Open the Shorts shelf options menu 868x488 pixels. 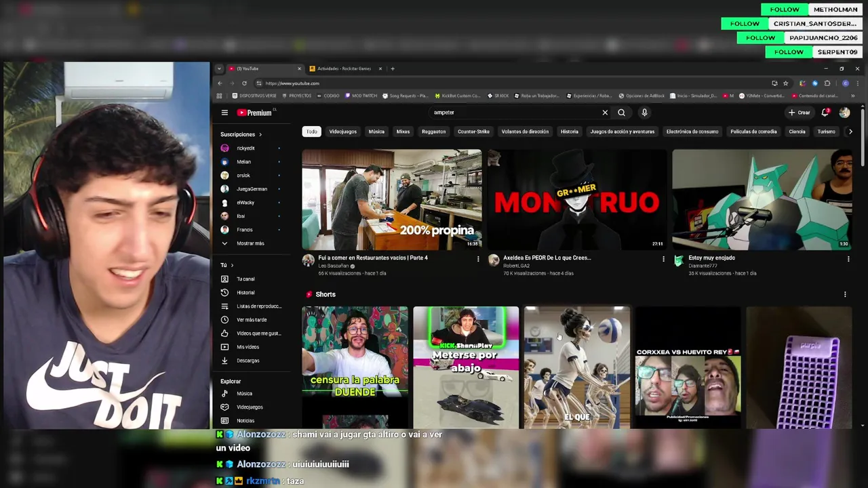point(845,294)
